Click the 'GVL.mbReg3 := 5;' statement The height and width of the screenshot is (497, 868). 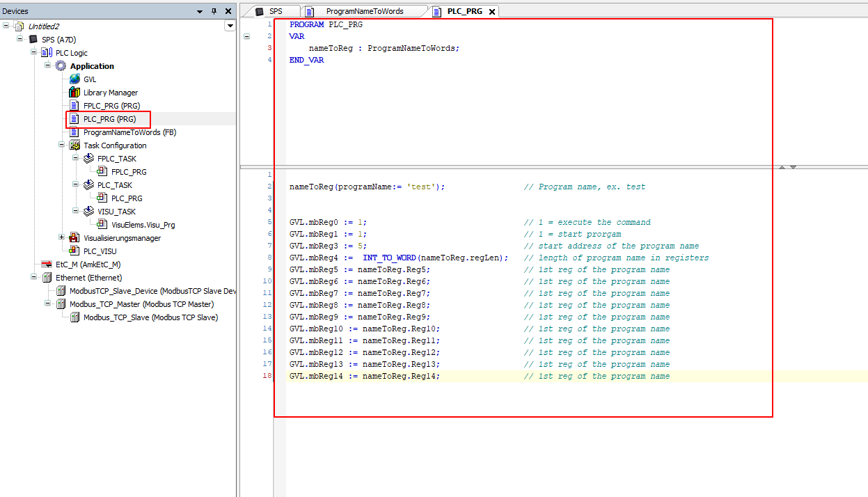(329, 246)
